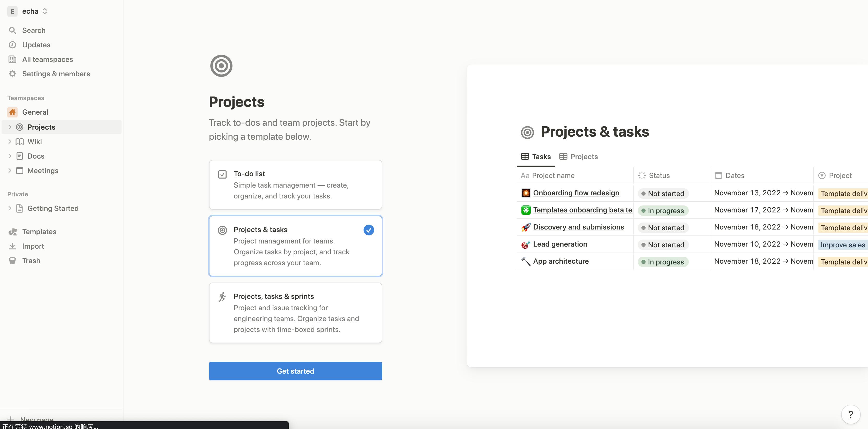Expand the Docs page chevron
868x429 pixels.
10,156
